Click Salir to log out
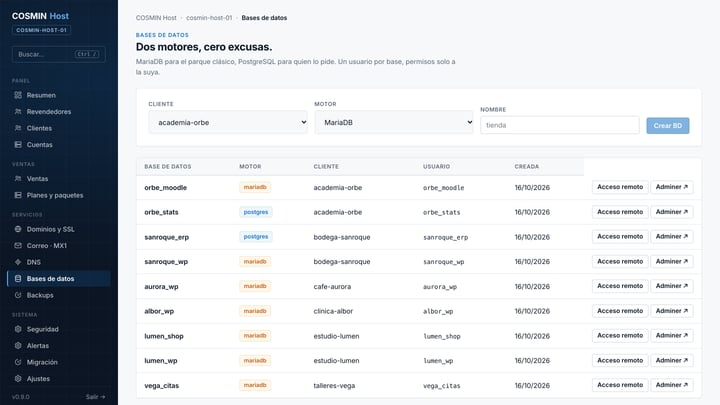 96,397
